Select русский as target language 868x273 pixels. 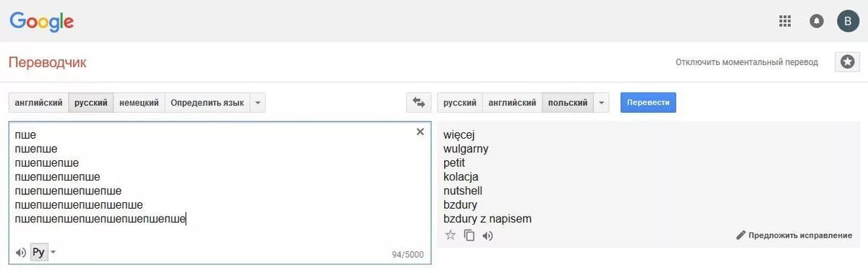[460, 103]
